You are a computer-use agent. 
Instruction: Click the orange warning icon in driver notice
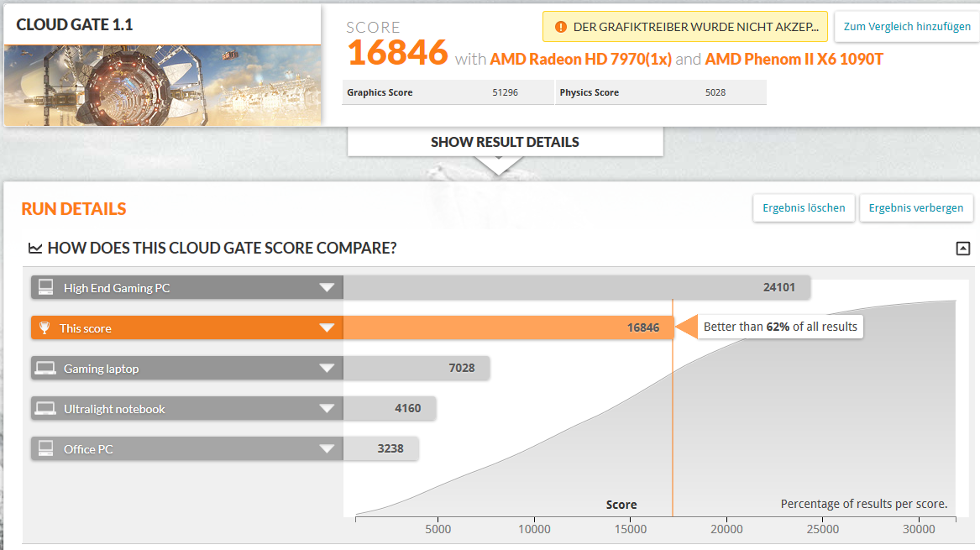tap(561, 27)
